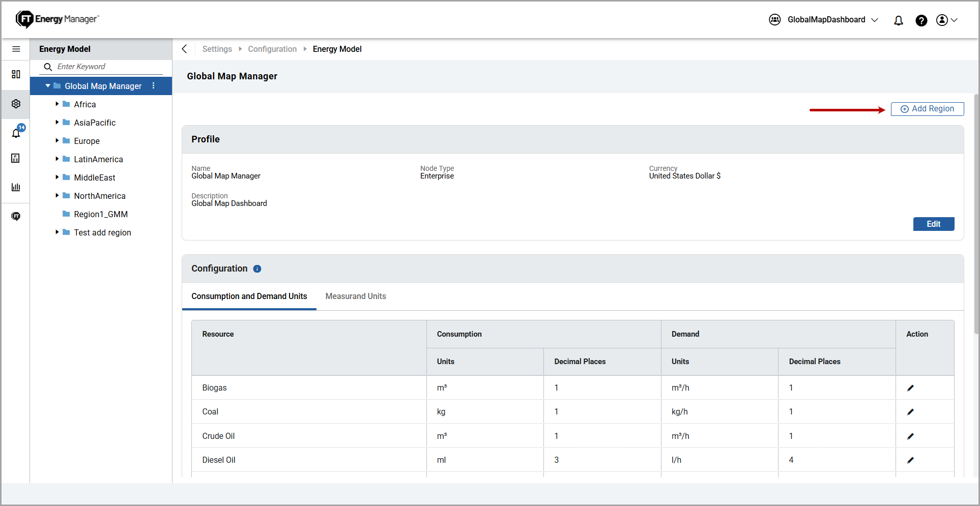Open the dashboard icon in left rail
Viewport: 980px width, 506px height.
tap(16, 75)
